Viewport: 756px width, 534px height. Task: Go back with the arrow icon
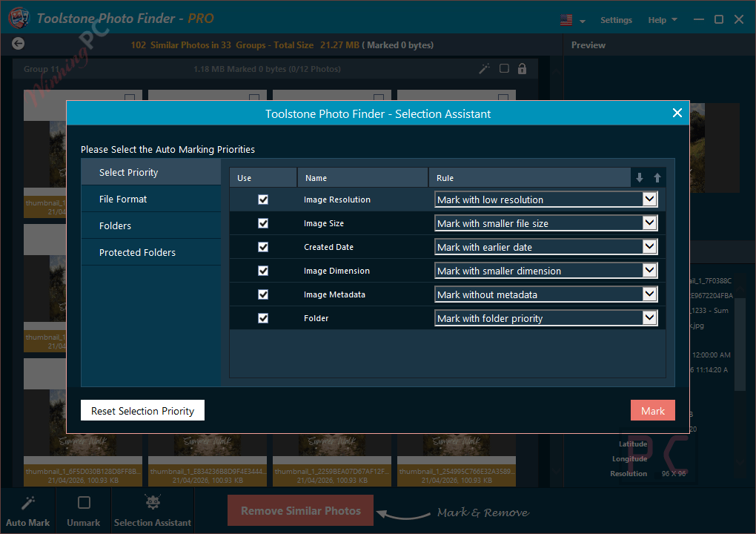point(18,44)
